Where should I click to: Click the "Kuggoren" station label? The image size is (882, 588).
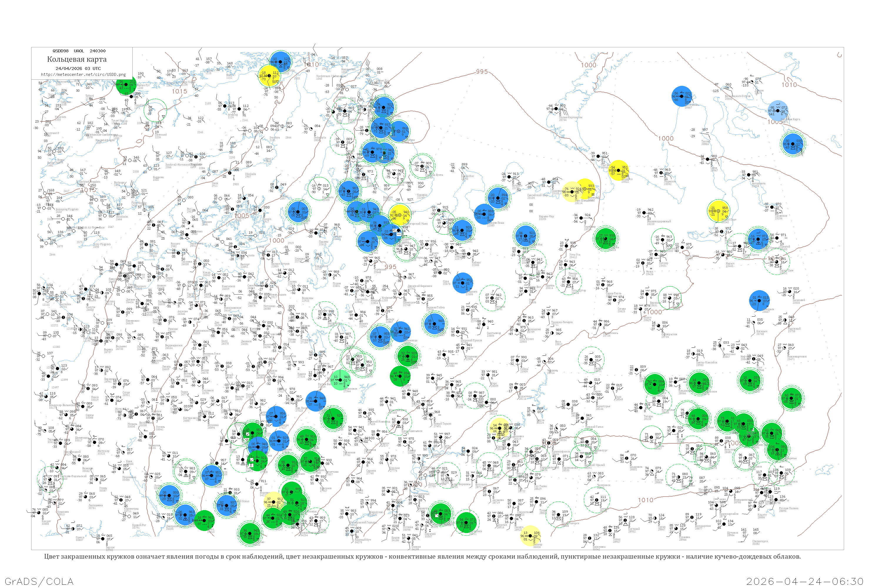point(158,177)
